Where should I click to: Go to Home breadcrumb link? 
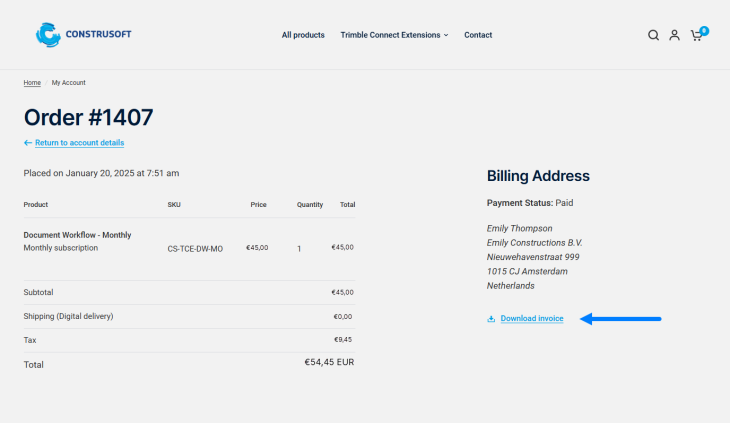click(x=32, y=82)
